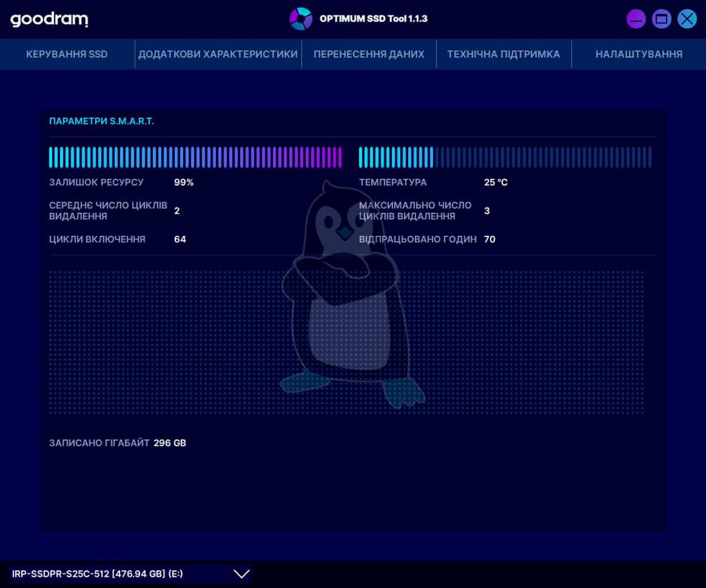706x588 pixels.
Task: Maximize the window using the square icon
Action: pos(661,19)
